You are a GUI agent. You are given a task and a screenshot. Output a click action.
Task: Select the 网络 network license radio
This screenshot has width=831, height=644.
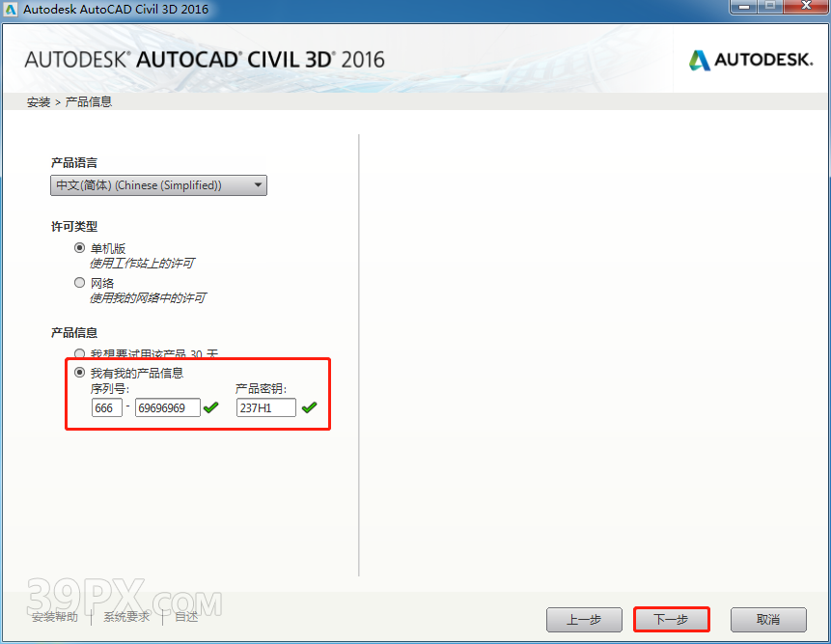pyautogui.click(x=79, y=283)
